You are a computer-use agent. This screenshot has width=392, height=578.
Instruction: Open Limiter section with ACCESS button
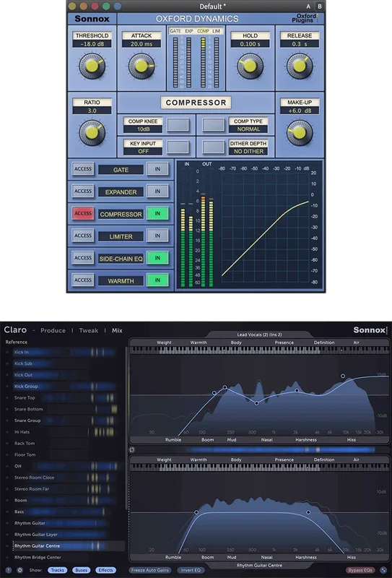tap(83, 236)
